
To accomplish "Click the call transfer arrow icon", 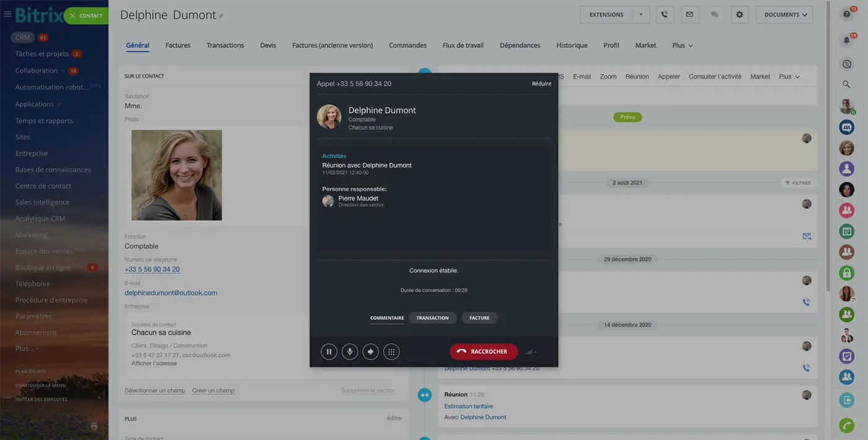I will [x=370, y=352].
